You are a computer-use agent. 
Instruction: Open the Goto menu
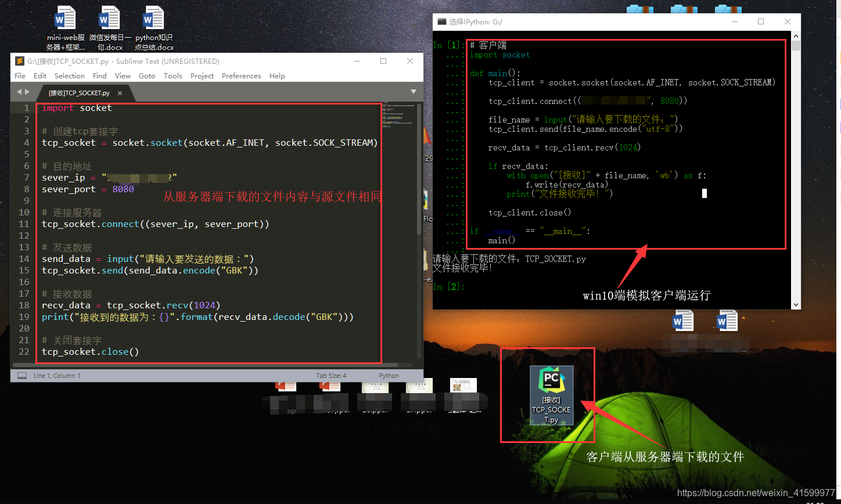(147, 75)
